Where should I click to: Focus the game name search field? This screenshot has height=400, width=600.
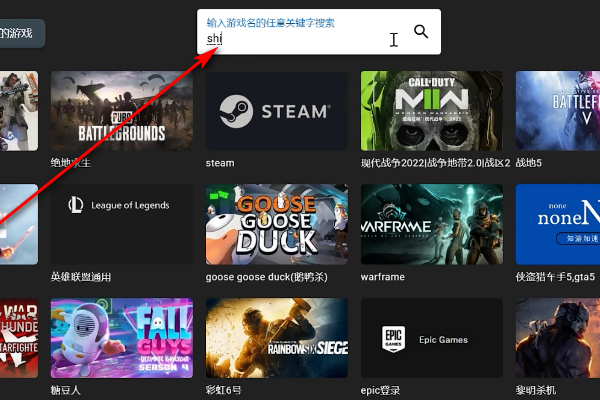pyautogui.click(x=319, y=32)
